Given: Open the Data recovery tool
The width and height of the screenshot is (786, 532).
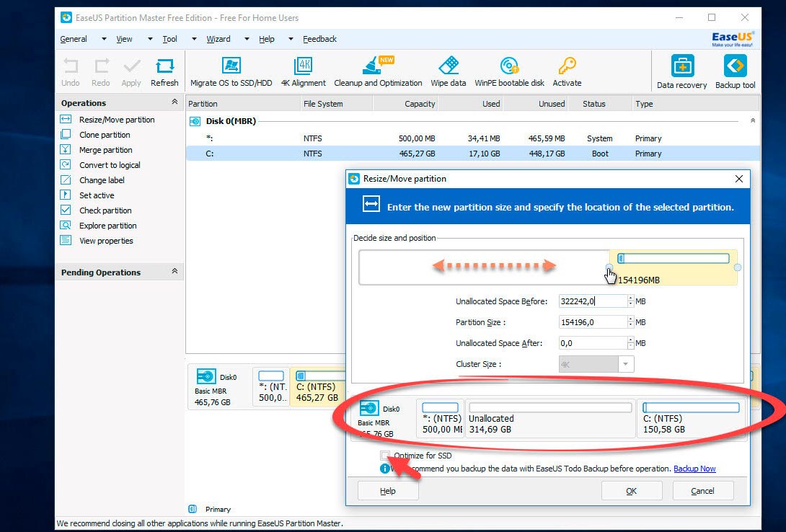Looking at the screenshot, I should point(681,71).
